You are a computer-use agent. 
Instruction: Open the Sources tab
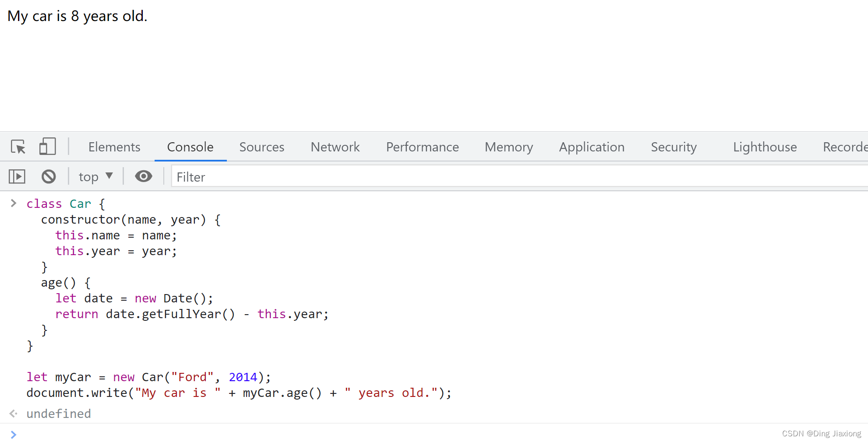tap(262, 147)
